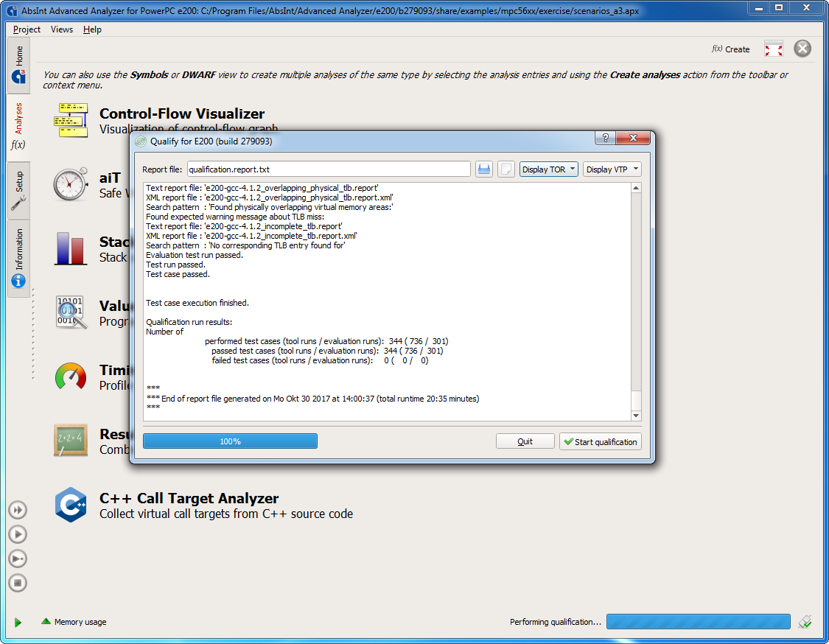Click the Qualify dialog title icon
Viewport: 829px width, 644px height.
[141, 141]
